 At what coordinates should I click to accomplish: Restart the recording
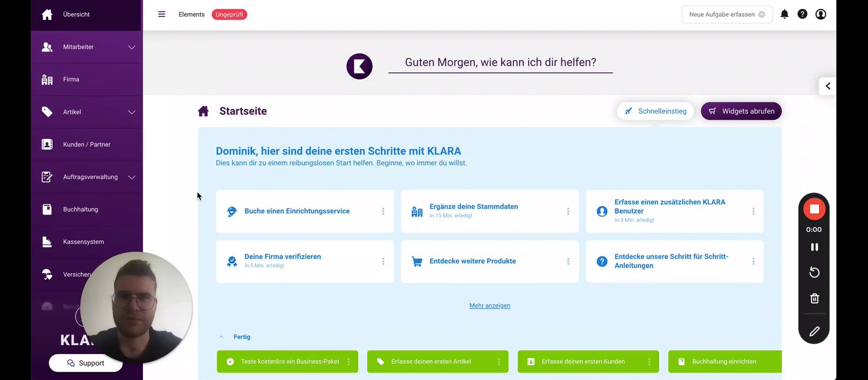[814, 272]
